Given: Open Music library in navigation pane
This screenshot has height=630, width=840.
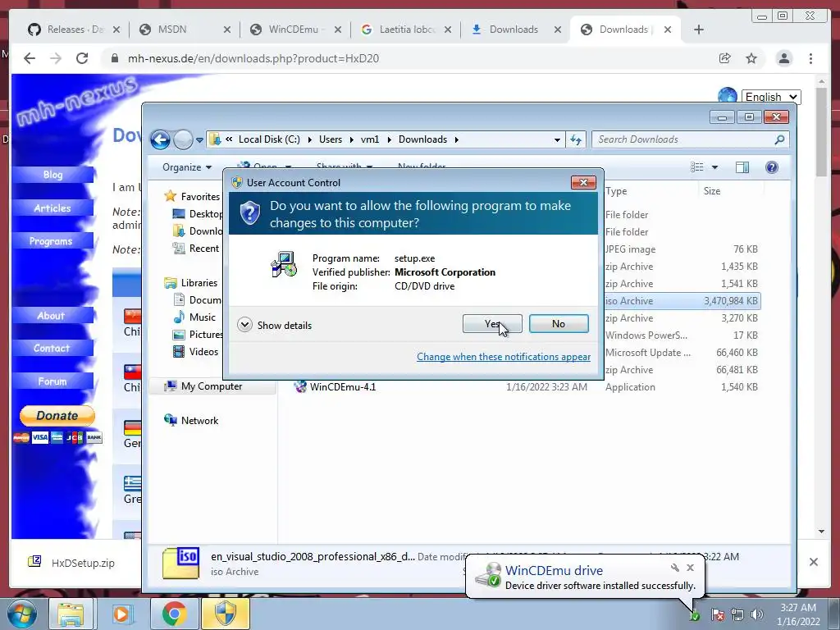Looking at the screenshot, I should click(x=195, y=317).
